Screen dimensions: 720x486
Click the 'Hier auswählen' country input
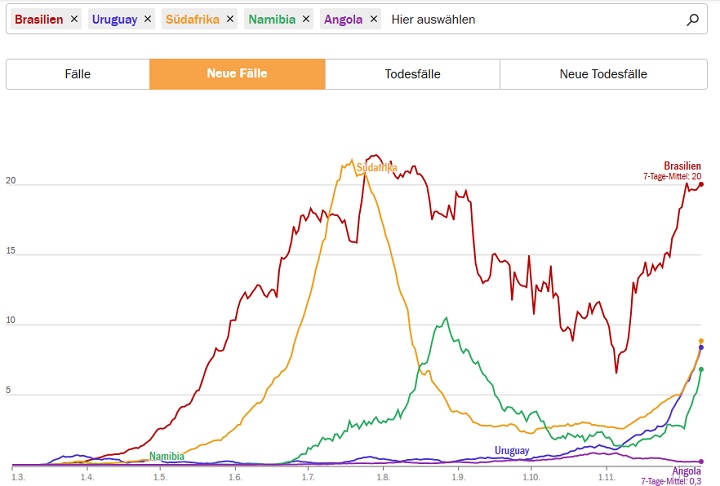click(530, 19)
